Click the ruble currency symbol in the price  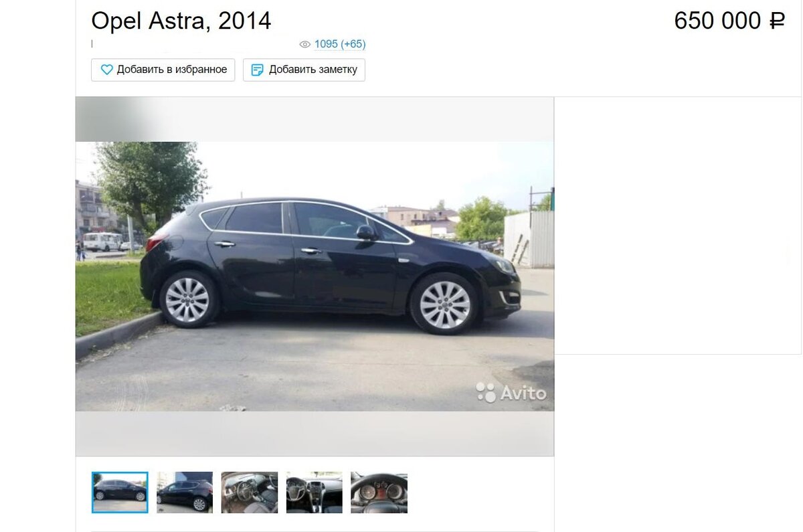pyautogui.click(x=777, y=21)
